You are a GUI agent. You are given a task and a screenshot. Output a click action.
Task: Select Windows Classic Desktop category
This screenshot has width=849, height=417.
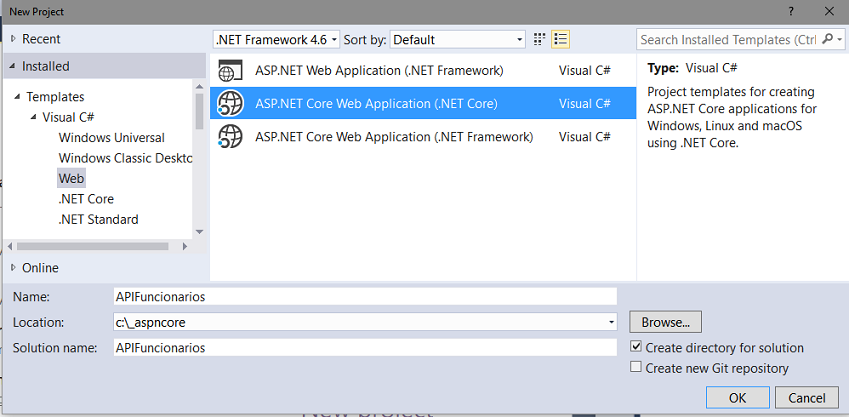coord(125,158)
